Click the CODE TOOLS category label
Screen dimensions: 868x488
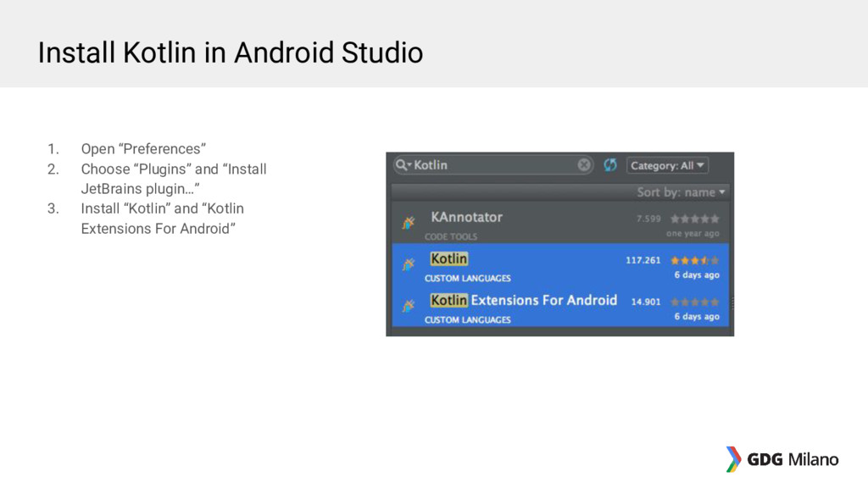[x=451, y=237]
